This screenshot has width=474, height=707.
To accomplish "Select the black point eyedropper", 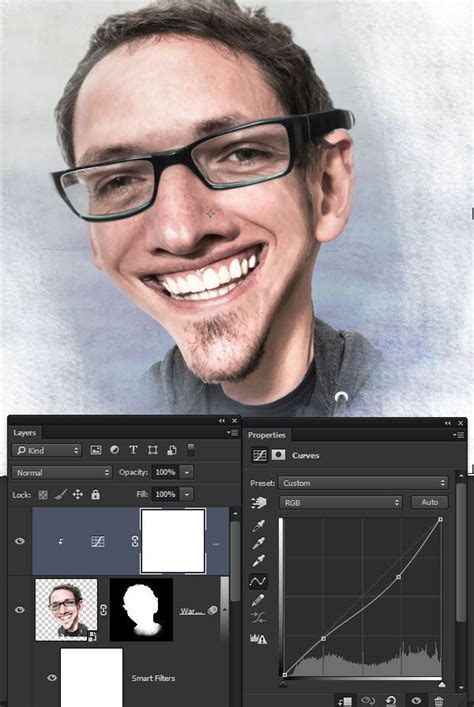I will click(258, 526).
